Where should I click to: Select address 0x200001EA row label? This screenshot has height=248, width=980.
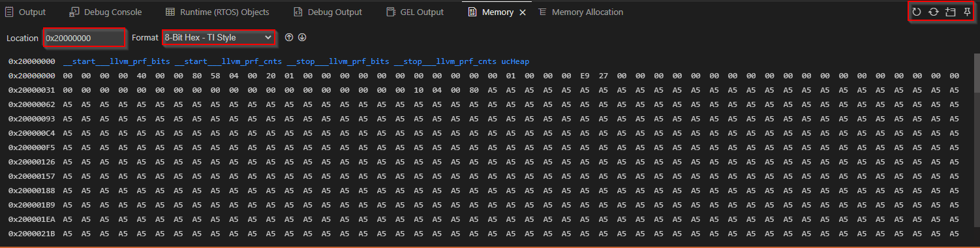31,219
